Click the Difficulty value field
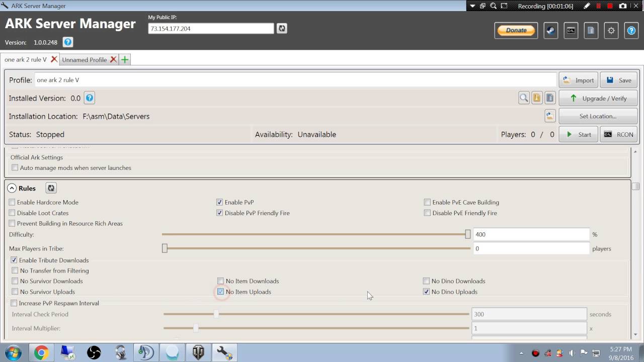This screenshot has width=644, height=362. pos(531,234)
